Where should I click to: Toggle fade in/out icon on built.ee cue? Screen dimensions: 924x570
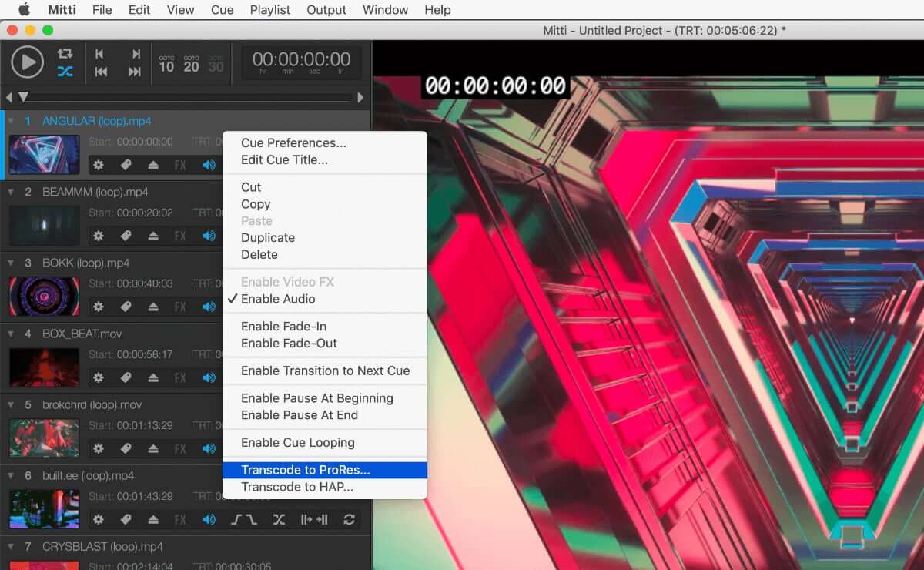click(244, 519)
